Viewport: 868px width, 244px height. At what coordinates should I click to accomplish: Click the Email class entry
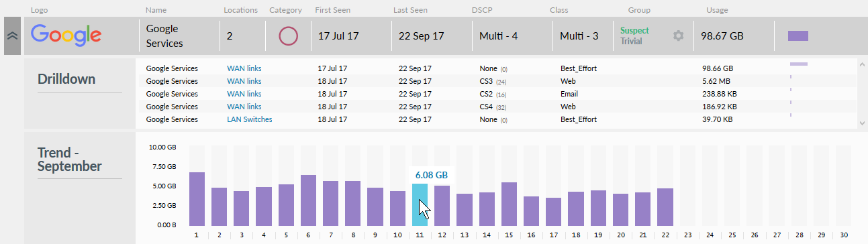(569, 94)
